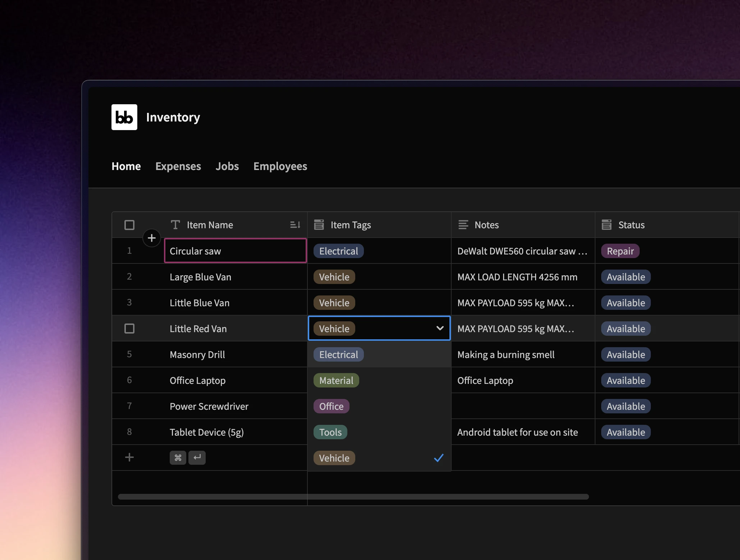740x560 pixels.
Task: Select the Office Laptop item name cell
Action: tap(236, 380)
